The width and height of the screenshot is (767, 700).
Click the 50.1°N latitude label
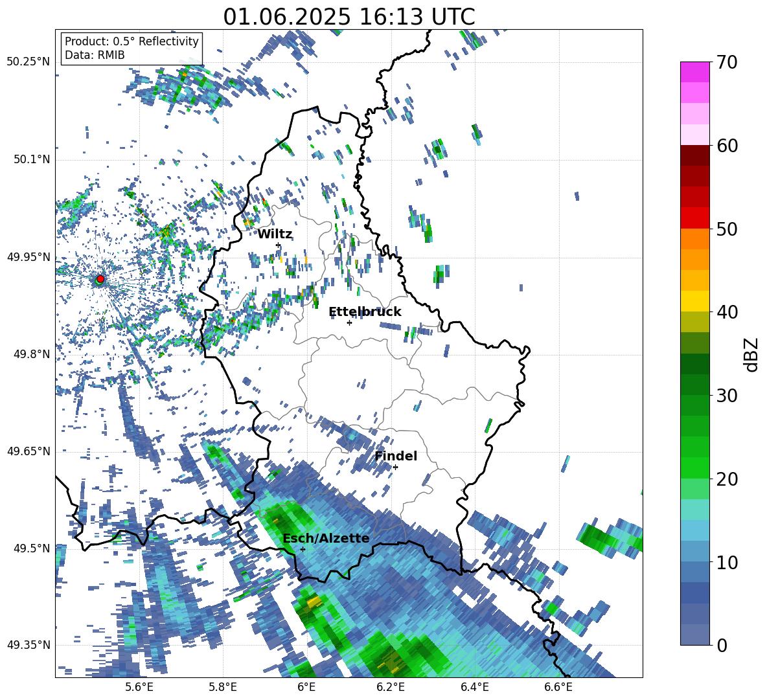coord(32,159)
